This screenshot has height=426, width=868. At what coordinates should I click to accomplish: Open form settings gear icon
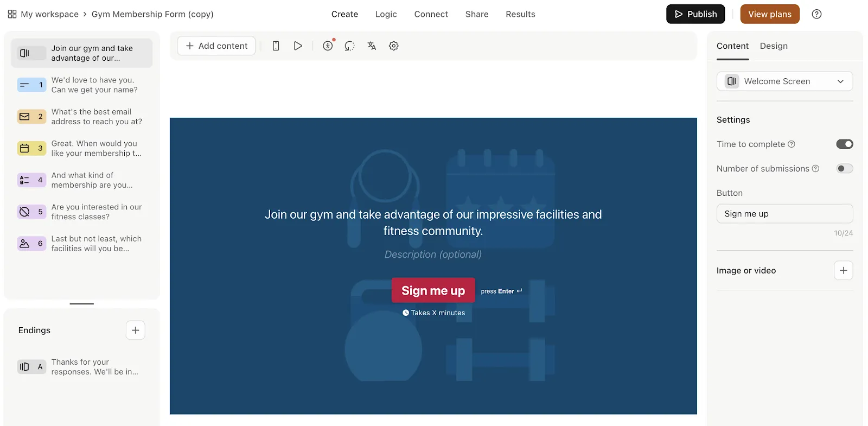(394, 46)
